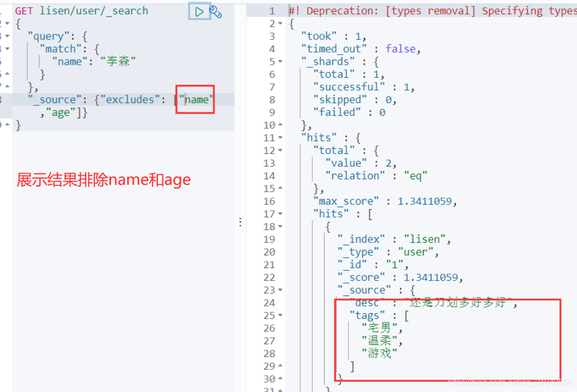
Task: Click the "relation" : "eq" line
Action: [376, 176]
